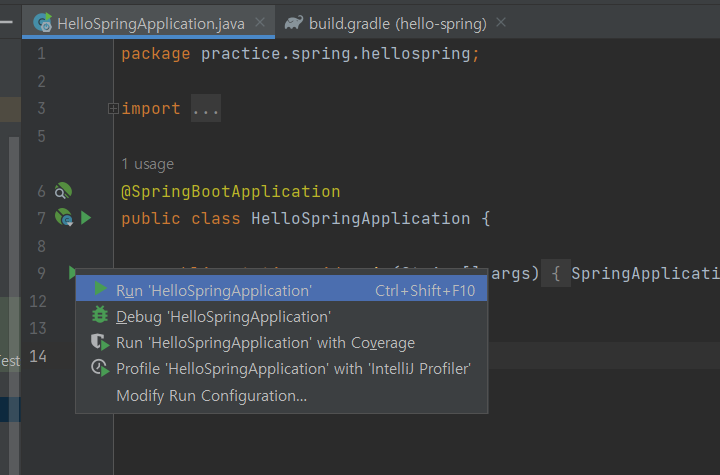Select Run 'HelloSpringApplication' menu entry
Viewport: 720px width, 475px height.
pyautogui.click(x=213, y=290)
